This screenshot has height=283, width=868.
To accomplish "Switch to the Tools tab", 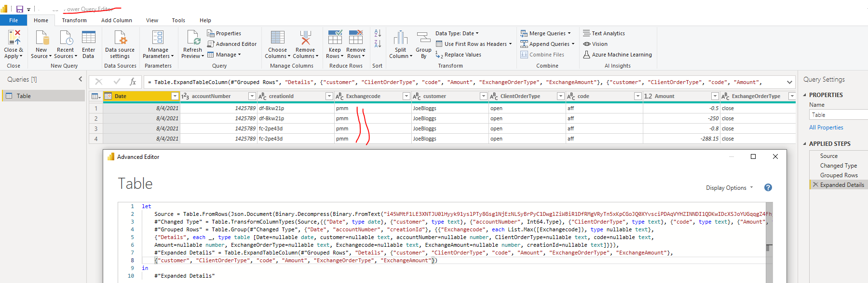I will pyautogui.click(x=178, y=20).
